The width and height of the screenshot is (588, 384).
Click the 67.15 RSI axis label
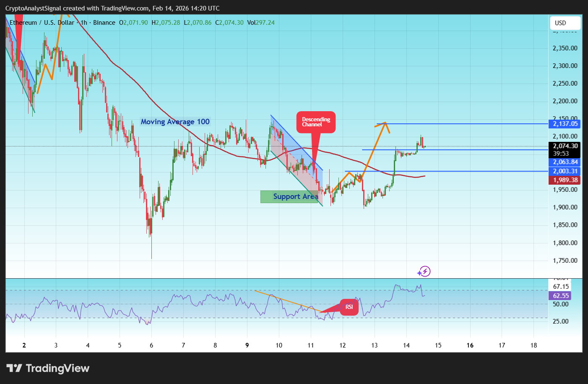click(x=561, y=287)
